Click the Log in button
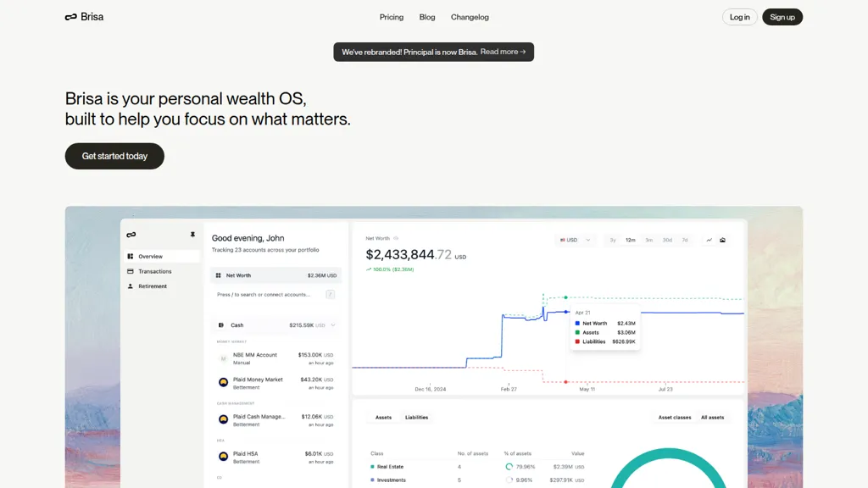Image resolution: width=868 pixels, height=488 pixels. point(739,17)
